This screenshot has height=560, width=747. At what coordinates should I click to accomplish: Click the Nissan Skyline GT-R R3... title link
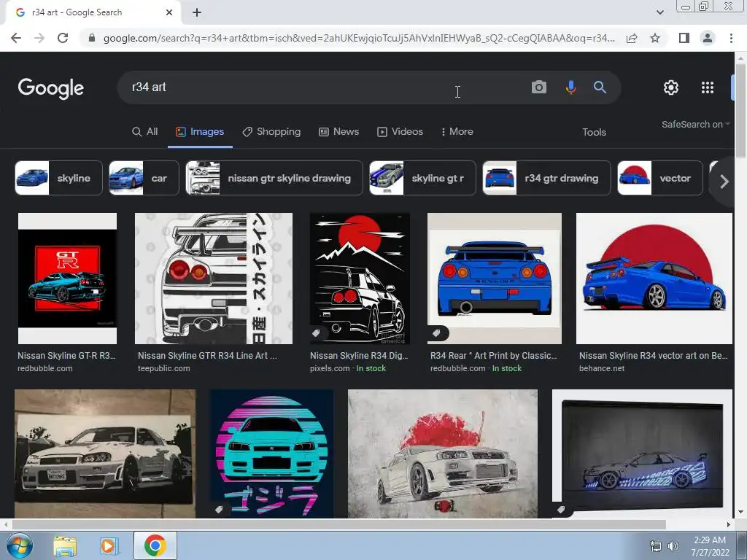[66, 356]
